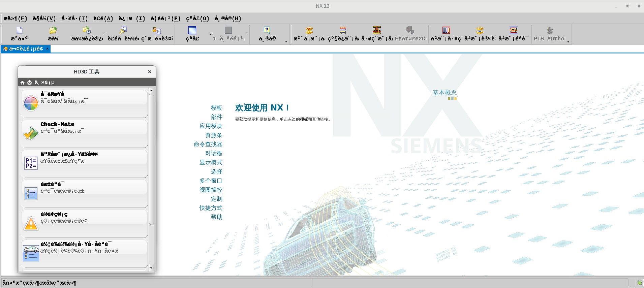
Task: Open the (P) Preferences menu
Action: click(165, 19)
